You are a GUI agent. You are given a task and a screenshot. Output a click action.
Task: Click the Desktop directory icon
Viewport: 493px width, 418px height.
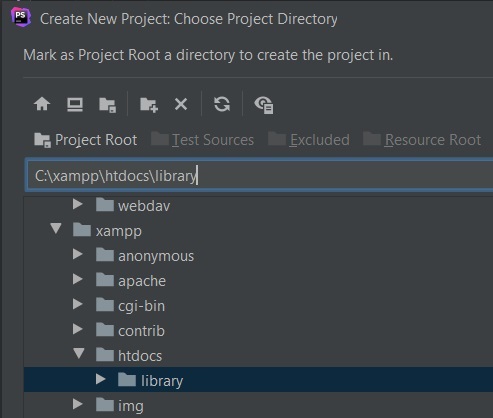click(75, 105)
